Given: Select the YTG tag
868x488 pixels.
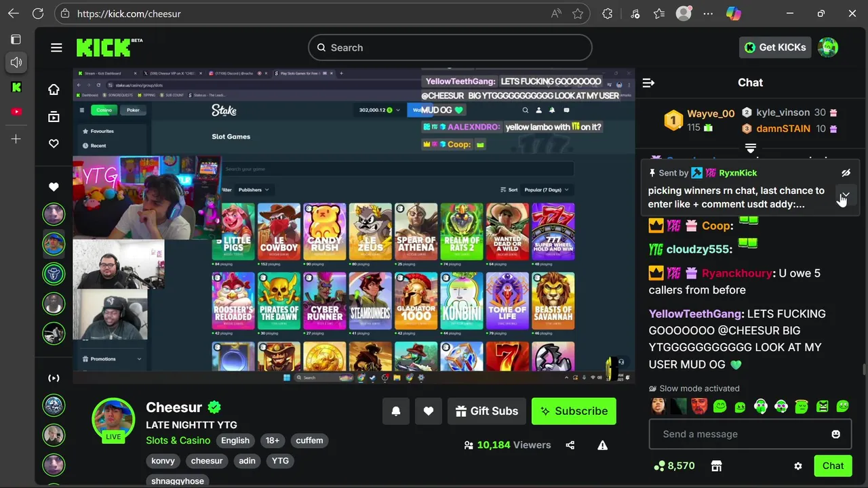Looking at the screenshot, I should click(280, 461).
